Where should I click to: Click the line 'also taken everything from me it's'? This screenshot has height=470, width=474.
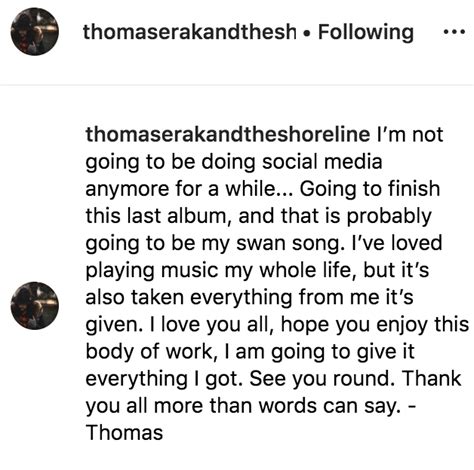click(x=249, y=297)
